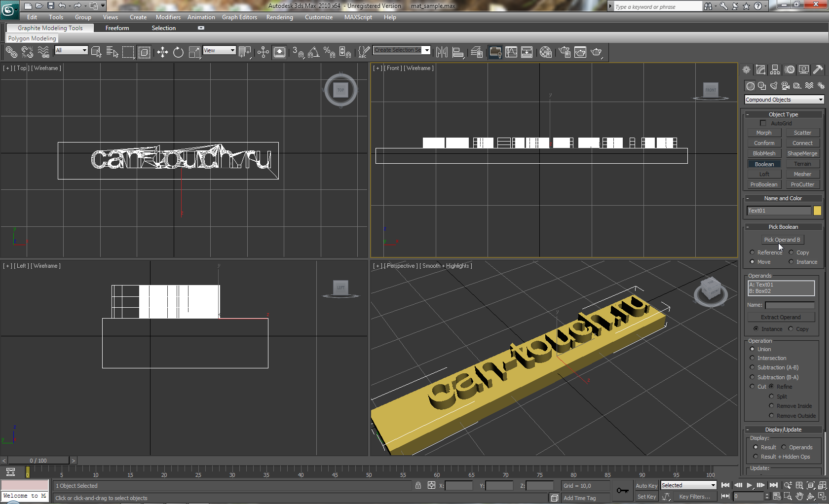Click the Extract Operand button

(x=781, y=317)
